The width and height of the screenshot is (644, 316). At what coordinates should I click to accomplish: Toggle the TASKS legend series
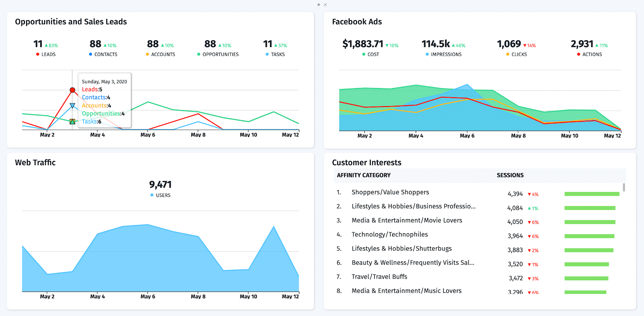click(x=275, y=54)
